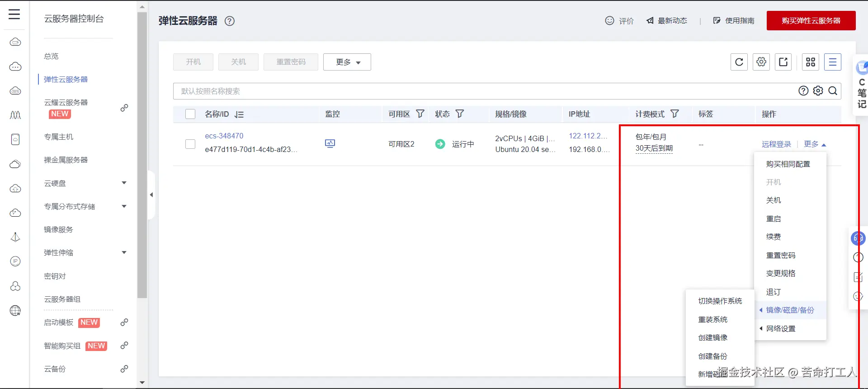Viewport: 868px width, 389px height.
Task: Click the IP icon in left rail
Action: pos(15,261)
